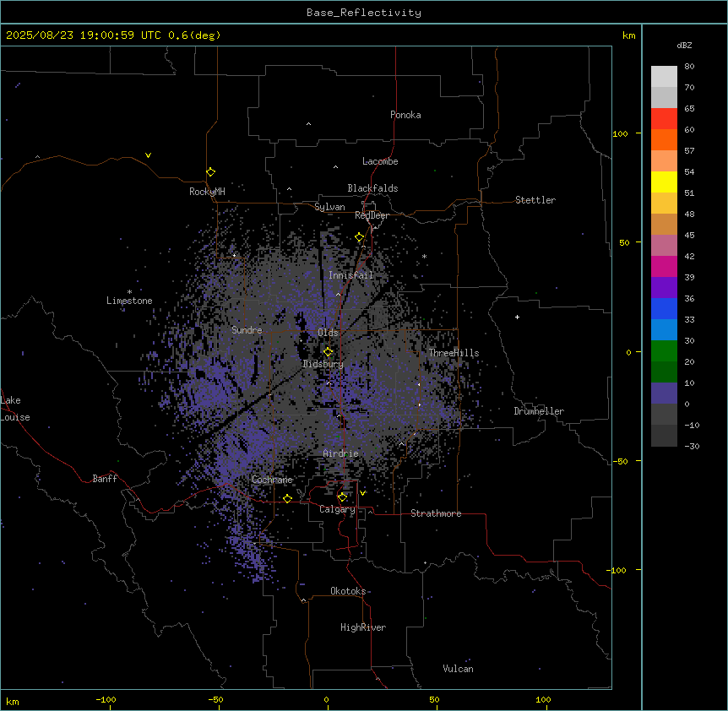Click the 0 tick label on the bottom axis
The width and height of the screenshot is (728, 711).
point(326,700)
